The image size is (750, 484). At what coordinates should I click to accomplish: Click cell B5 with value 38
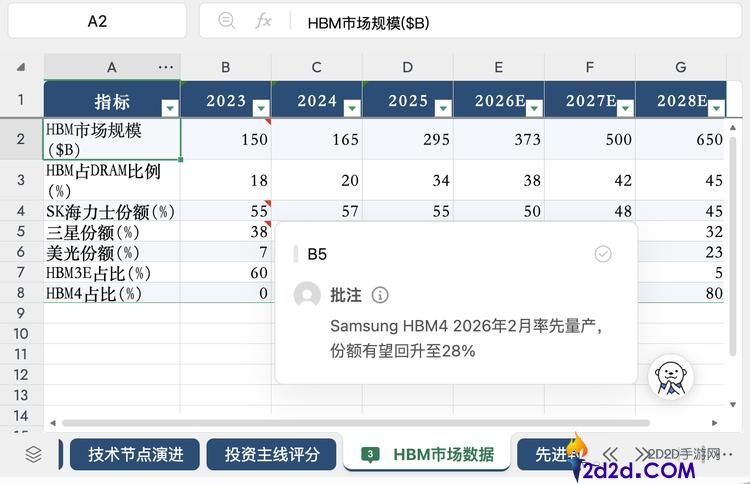[226, 231]
